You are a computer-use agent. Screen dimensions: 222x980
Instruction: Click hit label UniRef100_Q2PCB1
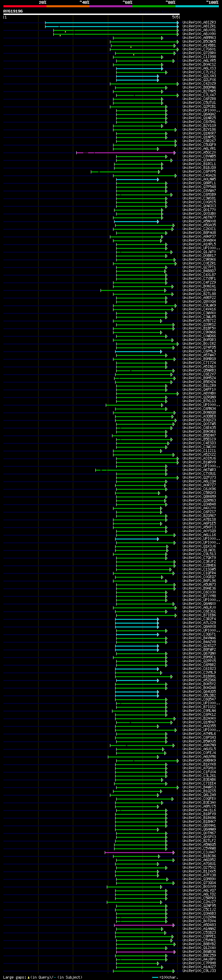pos(199,106)
